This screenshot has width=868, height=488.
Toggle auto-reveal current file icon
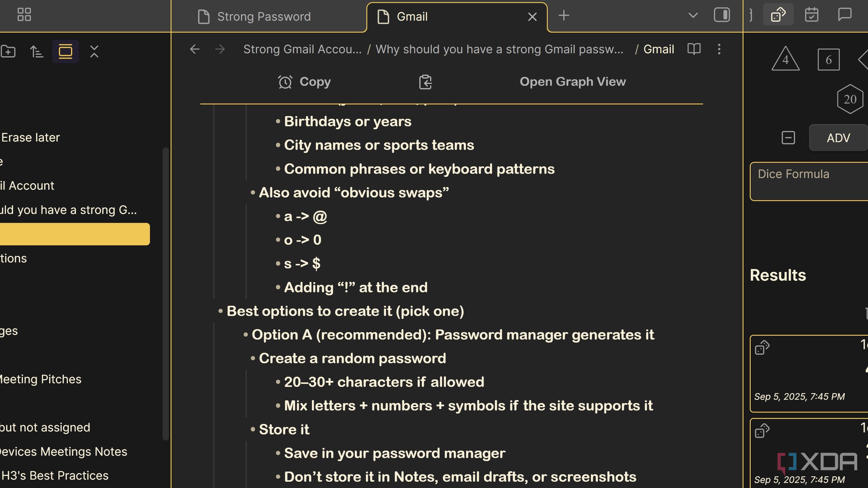[65, 51]
